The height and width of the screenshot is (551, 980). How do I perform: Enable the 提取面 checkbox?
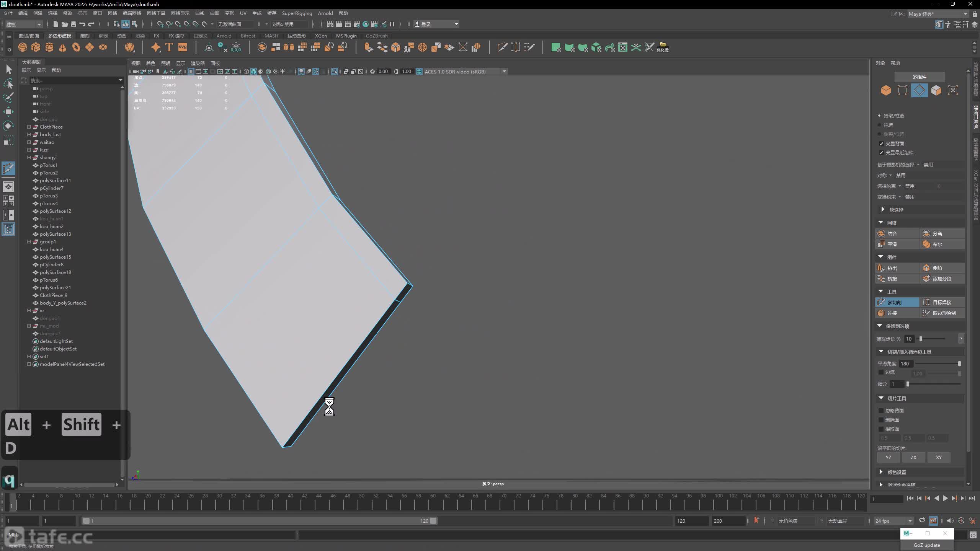[881, 429]
